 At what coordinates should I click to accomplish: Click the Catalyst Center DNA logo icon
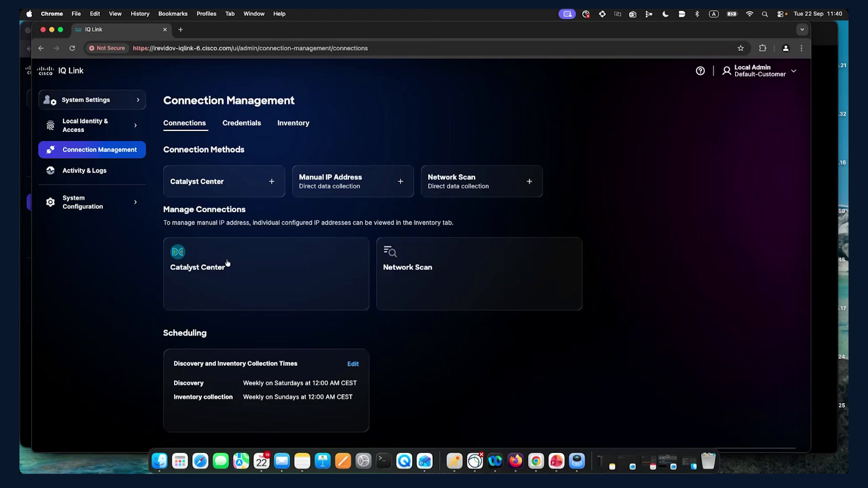pyautogui.click(x=178, y=252)
